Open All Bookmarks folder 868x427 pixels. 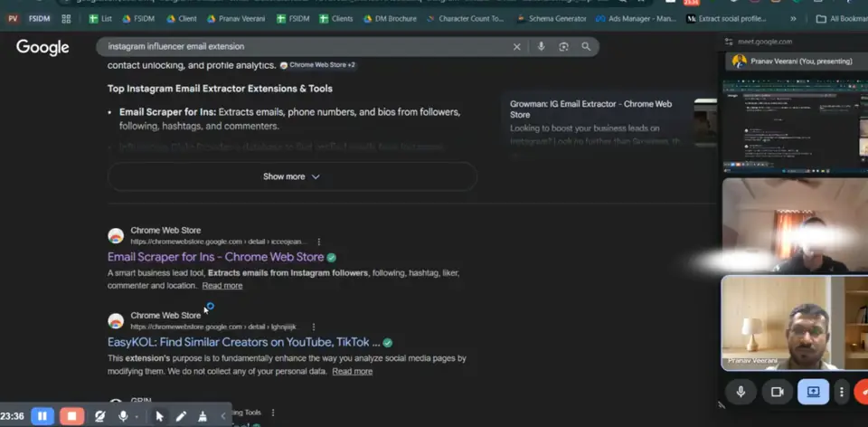click(843, 19)
